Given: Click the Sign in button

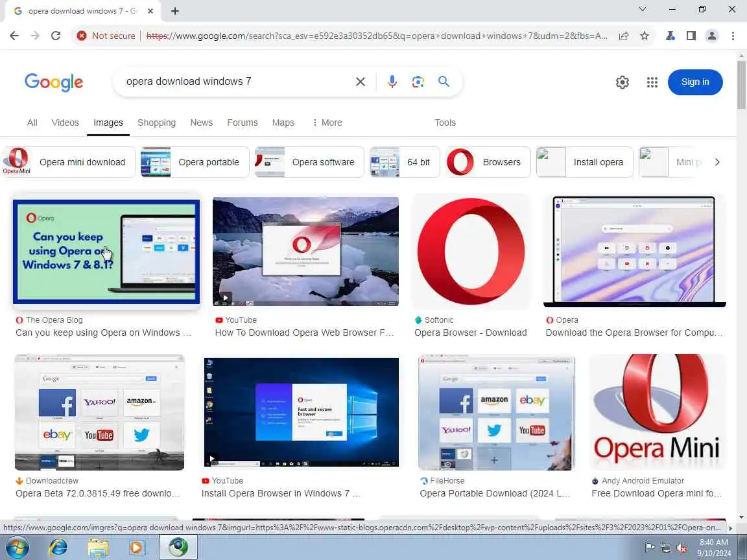Looking at the screenshot, I should coord(695,82).
